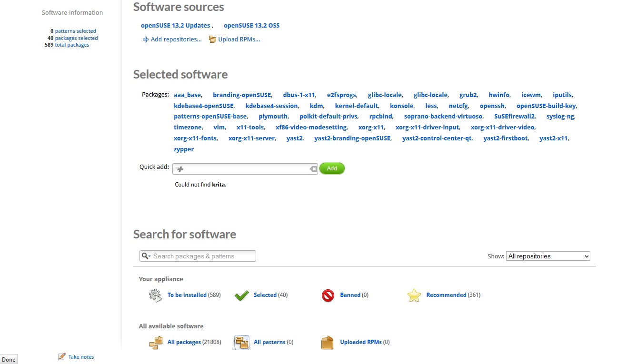This screenshot has height=364, width=637.
Task: Open the soprano-backend-virtuoso package
Action: point(443,117)
